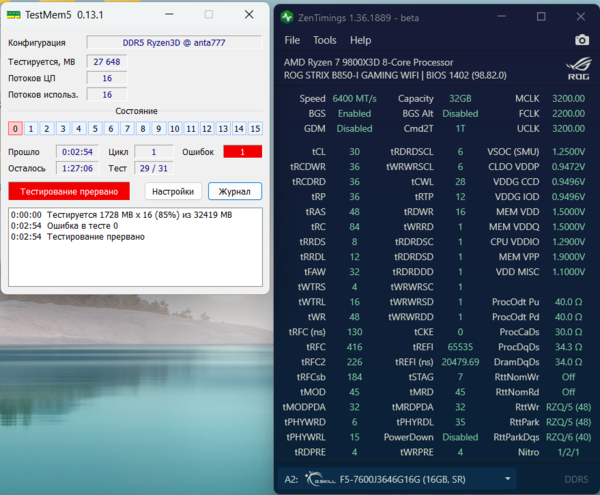The image size is (600, 495).
Task: Select thread state box 0 (red)
Action: tap(15, 129)
